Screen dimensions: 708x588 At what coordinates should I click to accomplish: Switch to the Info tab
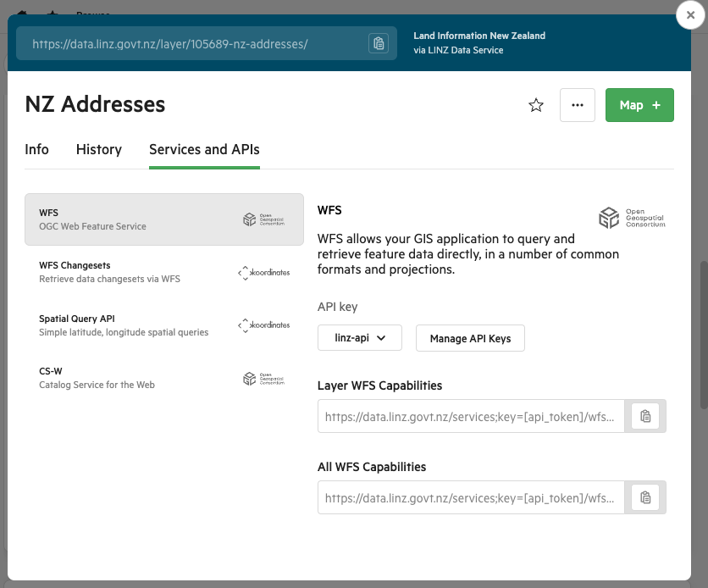point(36,149)
